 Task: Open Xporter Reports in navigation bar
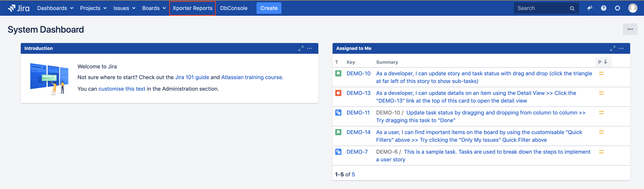[x=192, y=8]
